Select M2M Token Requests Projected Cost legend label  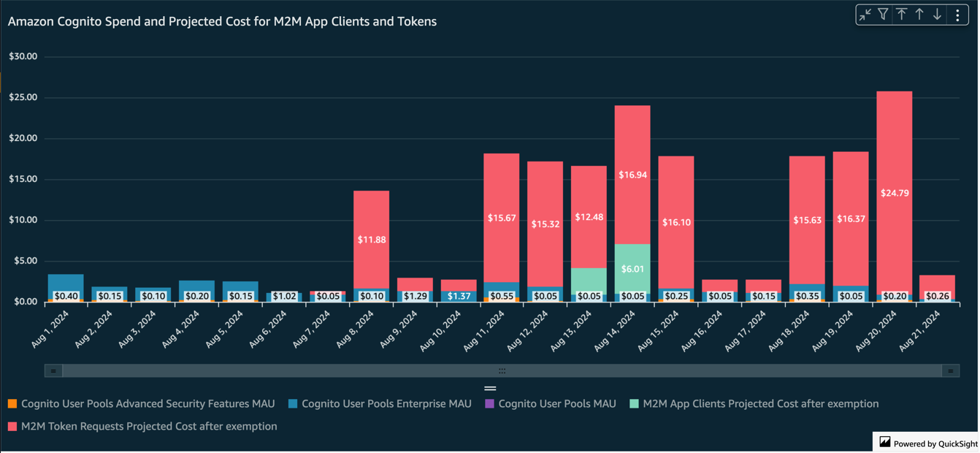(x=149, y=426)
